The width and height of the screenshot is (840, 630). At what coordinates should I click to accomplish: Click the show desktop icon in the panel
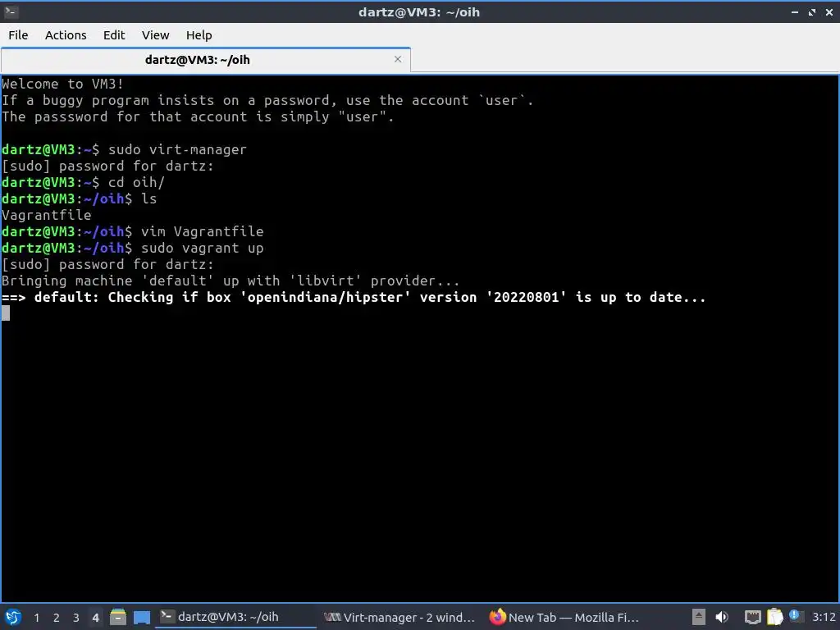(x=141, y=617)
